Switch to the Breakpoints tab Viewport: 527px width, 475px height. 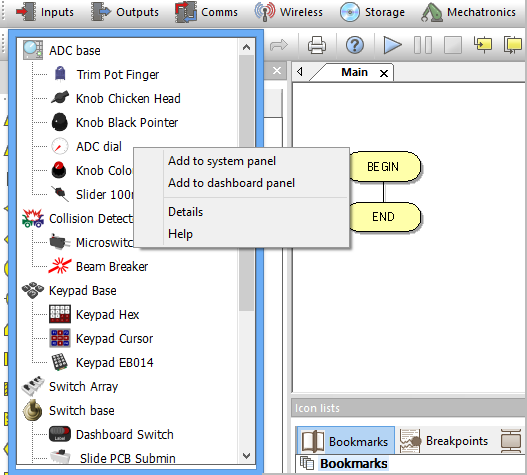click(444, 441)
